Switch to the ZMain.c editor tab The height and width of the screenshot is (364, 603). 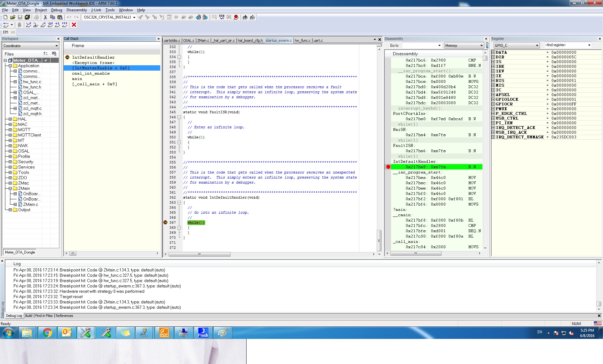[203, 40]
